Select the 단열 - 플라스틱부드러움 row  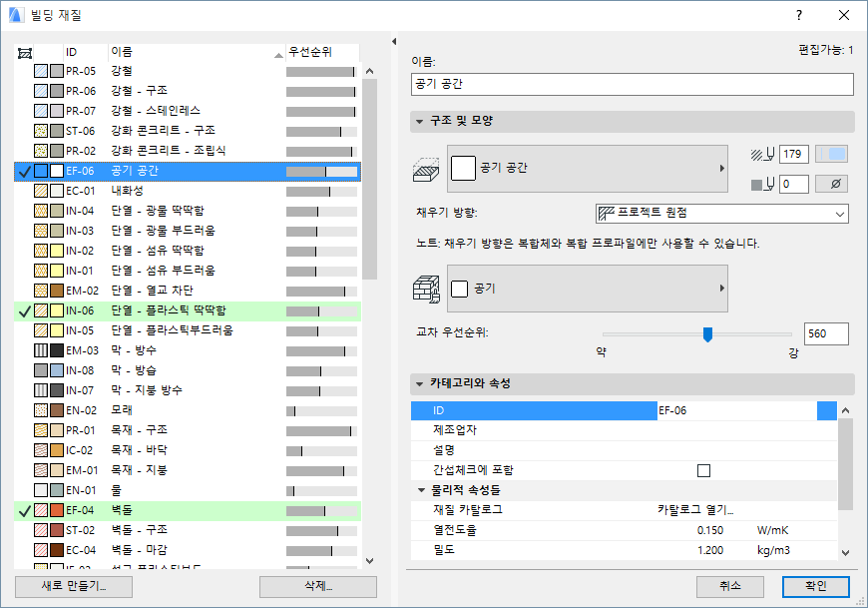tap(188, 330)
